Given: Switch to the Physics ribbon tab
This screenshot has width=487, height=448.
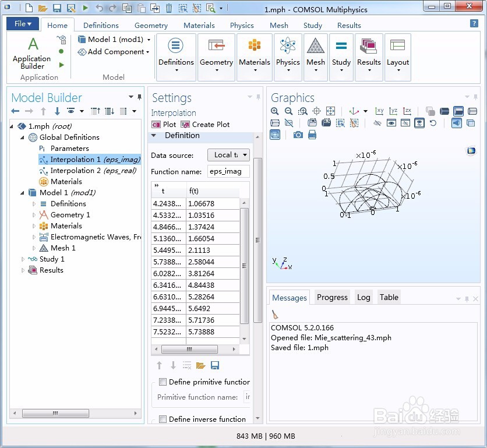Looking at the screenshot, I should pos(242,25).
